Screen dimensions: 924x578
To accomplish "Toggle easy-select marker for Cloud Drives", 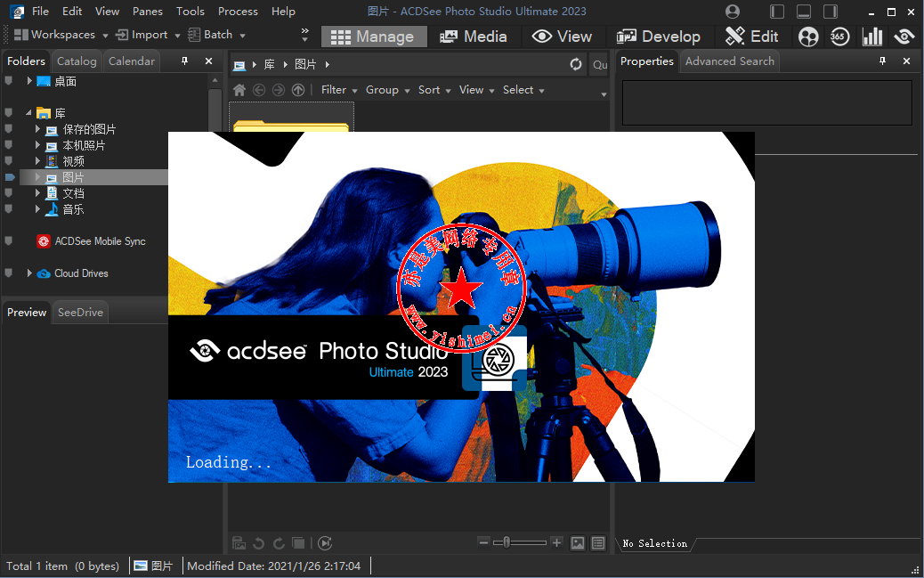I will (8, 273).
